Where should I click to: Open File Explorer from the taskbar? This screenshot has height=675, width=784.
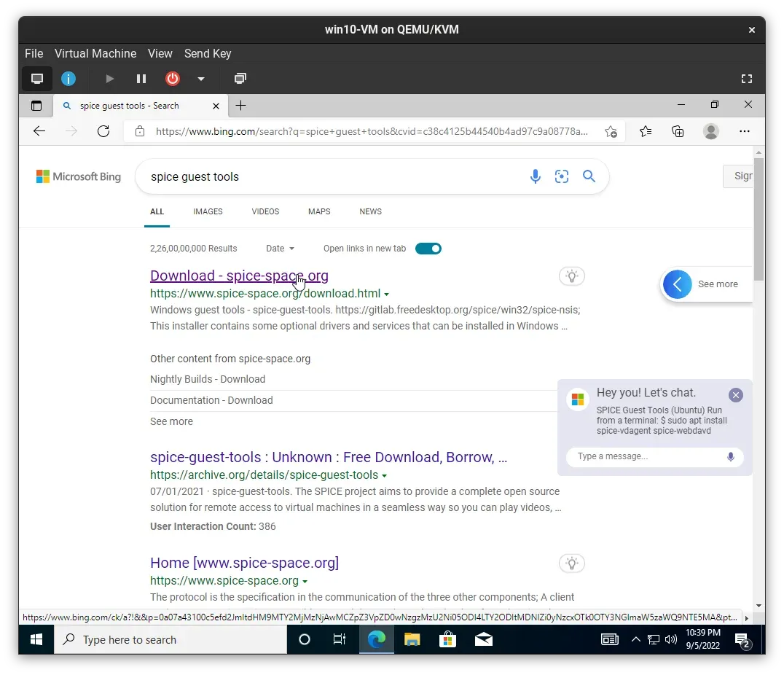coord(412,639)
